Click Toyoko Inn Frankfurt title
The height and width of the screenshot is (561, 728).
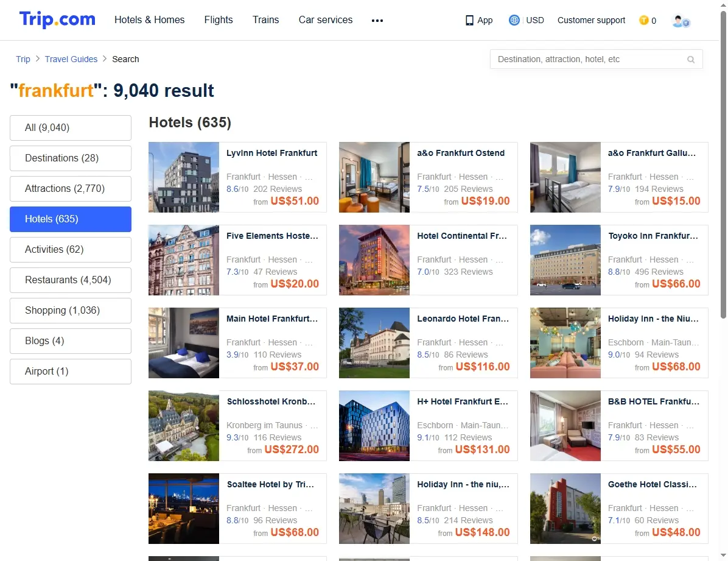click(x=653, y=236)
